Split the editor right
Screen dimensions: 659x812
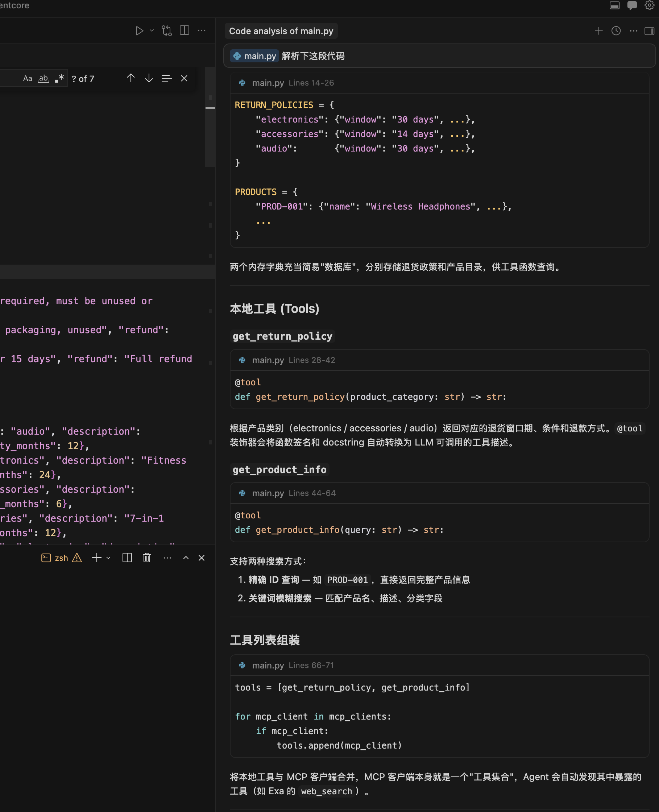coord(185,31)
